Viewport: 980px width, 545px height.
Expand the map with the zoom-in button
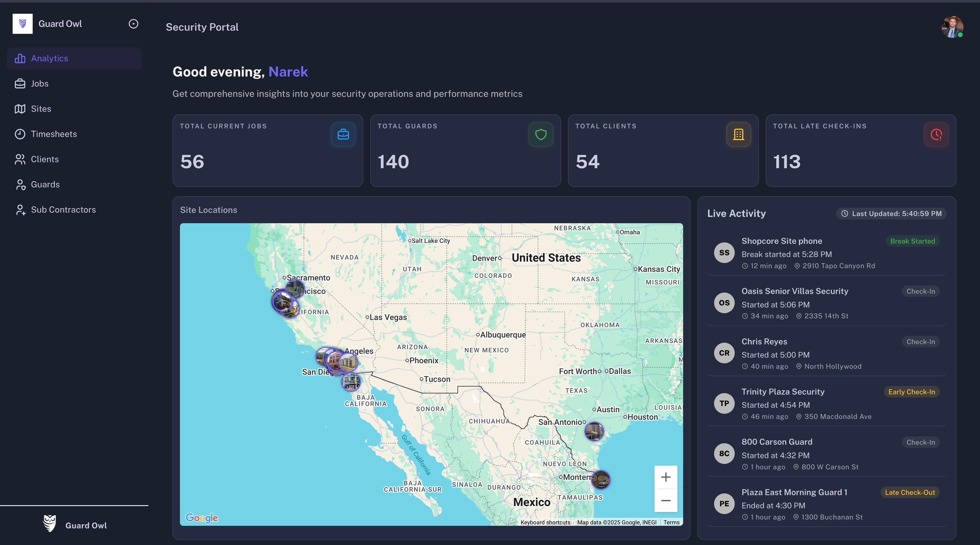point(665,477)
